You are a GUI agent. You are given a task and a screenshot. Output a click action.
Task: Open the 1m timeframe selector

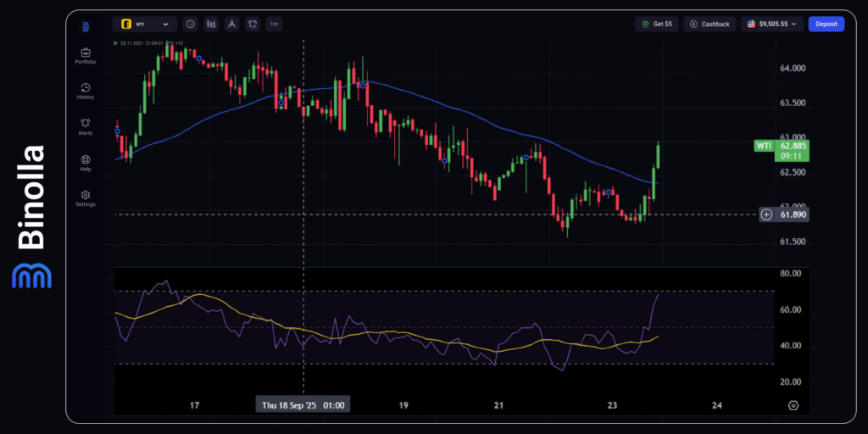[274, 25]
